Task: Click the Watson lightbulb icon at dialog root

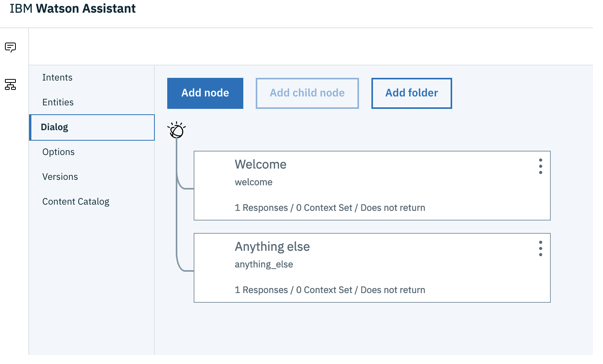Action: point(177,130)
